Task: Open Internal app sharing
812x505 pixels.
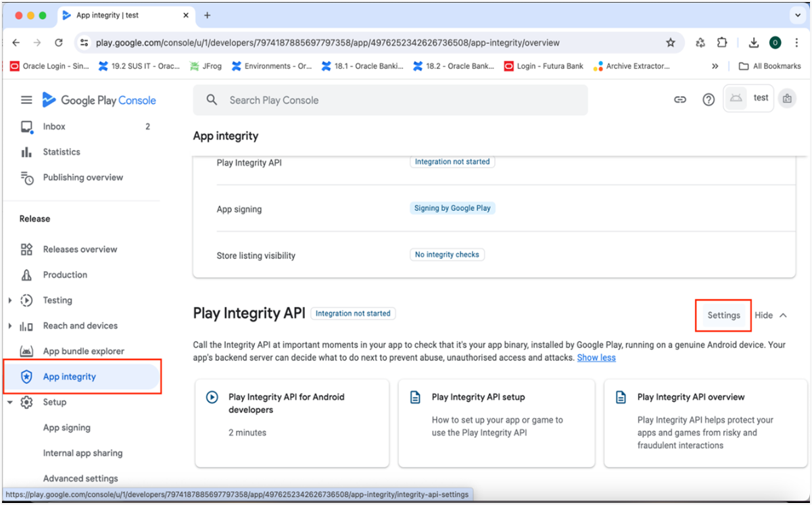Action: coord(82,454)
